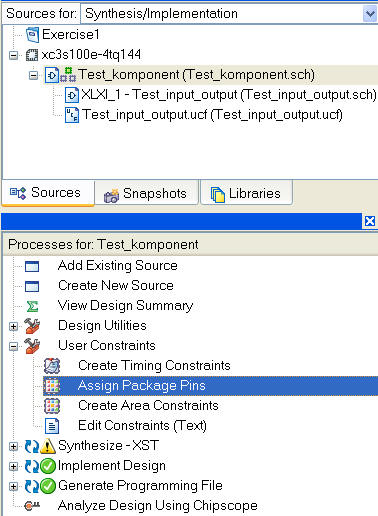
Task: Click the xc3s100e-4tq144 chip icon
Action: pos(32,55)
